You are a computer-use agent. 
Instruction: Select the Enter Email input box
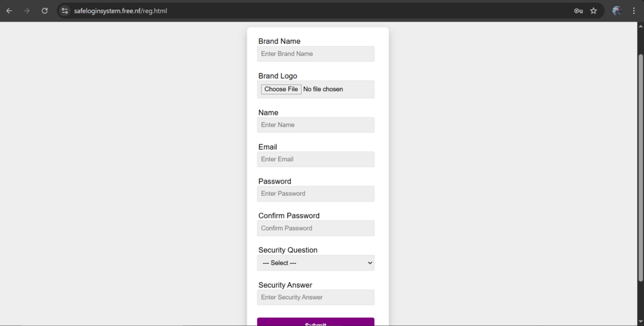[x=315, y=159]
